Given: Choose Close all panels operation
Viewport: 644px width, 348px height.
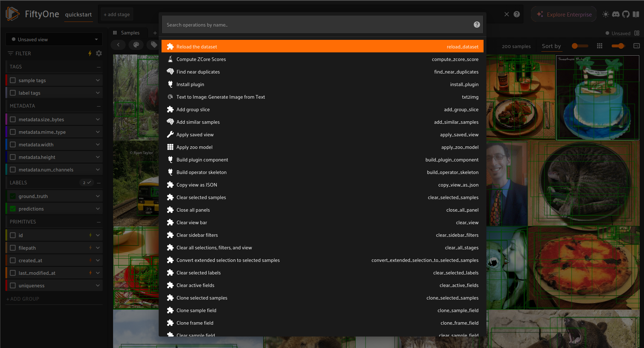Looking at the screenshot, I should [322, 210].
